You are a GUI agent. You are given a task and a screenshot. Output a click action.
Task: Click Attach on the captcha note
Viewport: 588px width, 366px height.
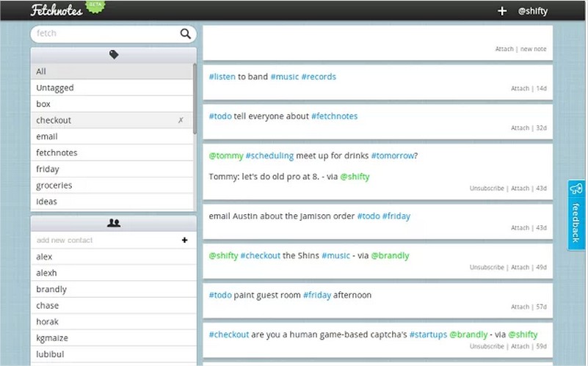click(x=520, y=346)
